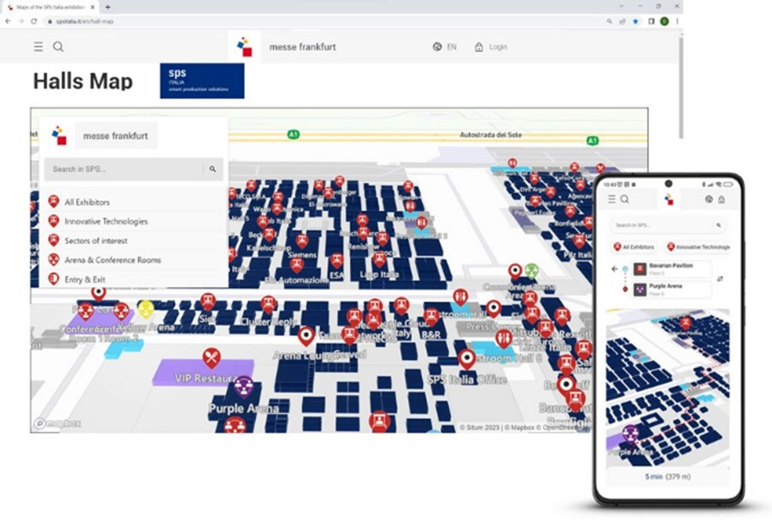Image resolution: width=772 pixels, height=532 pixels.
Task: Select the ESA exhibitor marker
Action: tap(337, 261)
